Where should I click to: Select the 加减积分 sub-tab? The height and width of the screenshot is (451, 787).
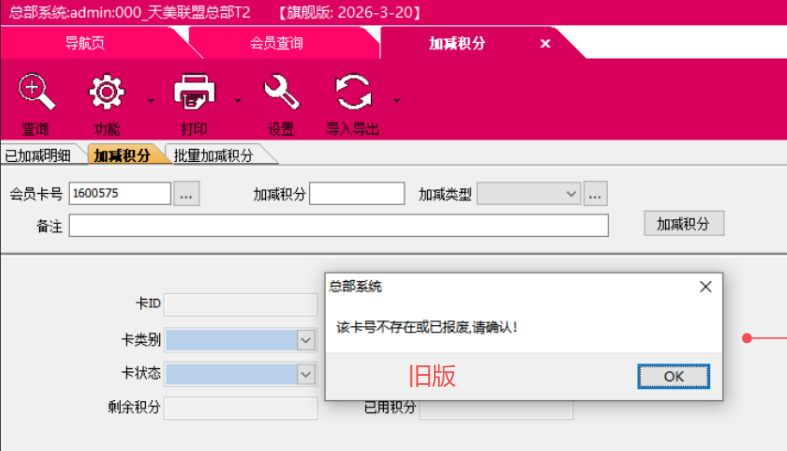coord(122,156)
